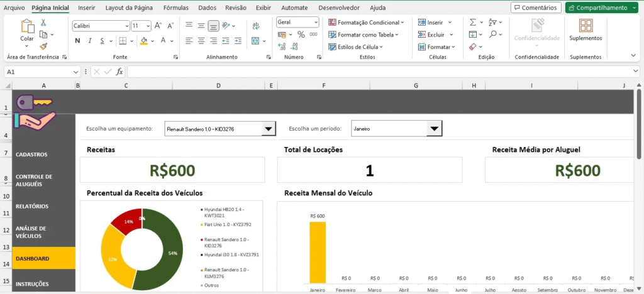This screenshot has height=294, width=644.
Task: Expand the Geral number format dropdown
Action: click(317, 22)
